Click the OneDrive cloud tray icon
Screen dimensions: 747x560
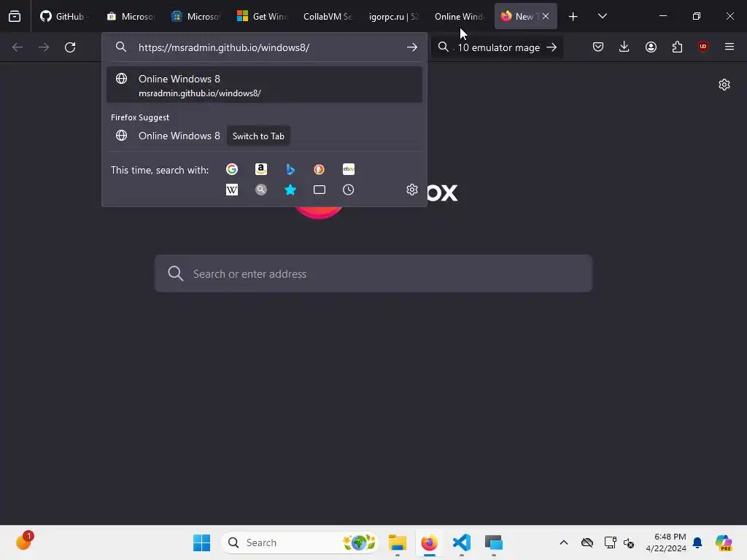coord(587,542)
